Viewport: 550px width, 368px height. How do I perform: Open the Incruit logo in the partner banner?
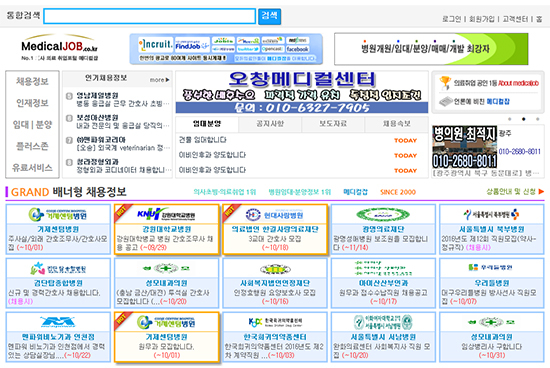point(155,45)
